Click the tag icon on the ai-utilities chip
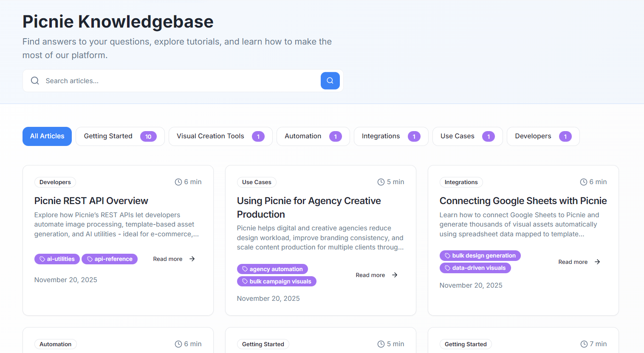 click(x=41, y=259)
